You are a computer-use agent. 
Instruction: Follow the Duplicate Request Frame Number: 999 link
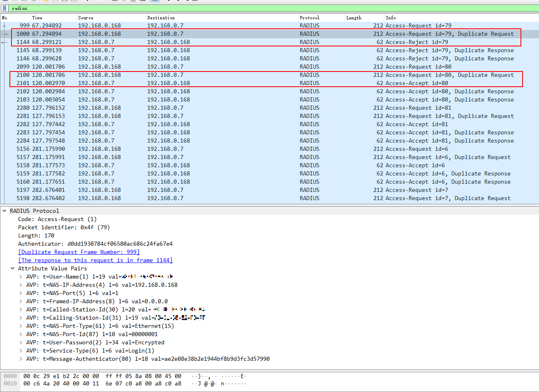(x=79, y=252)
